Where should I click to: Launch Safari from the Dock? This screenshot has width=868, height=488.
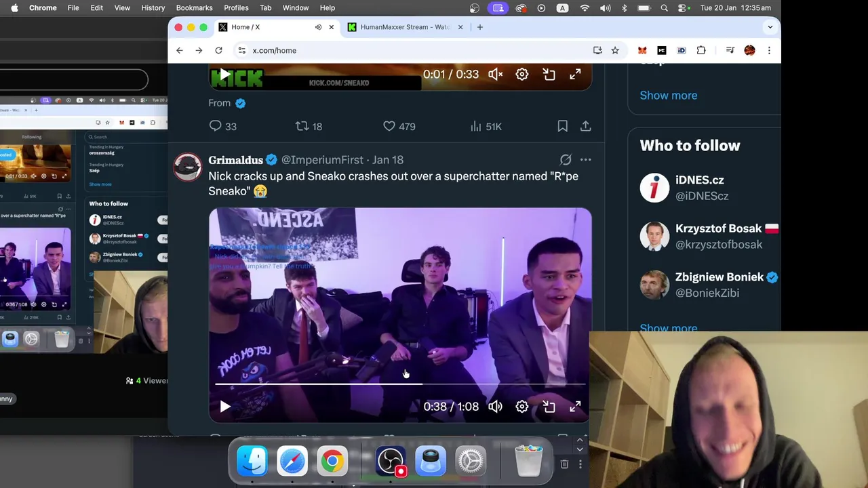[292, 462]
